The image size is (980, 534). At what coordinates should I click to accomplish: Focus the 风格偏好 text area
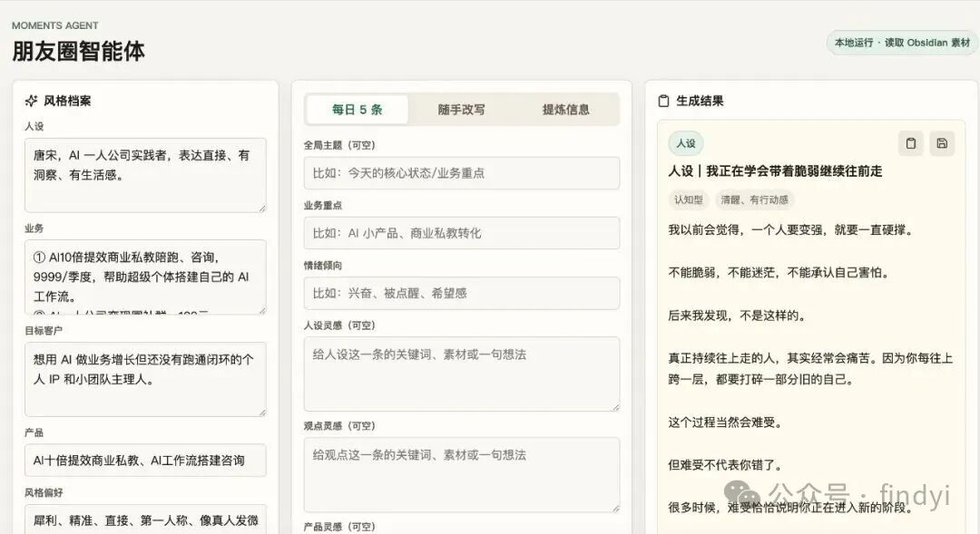tap(145, 519)
